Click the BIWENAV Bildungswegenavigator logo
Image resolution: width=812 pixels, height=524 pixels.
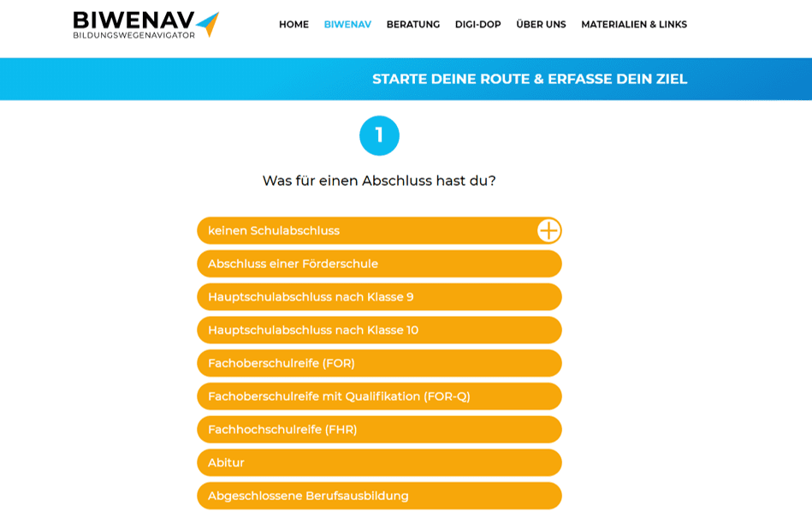(145, 25)
